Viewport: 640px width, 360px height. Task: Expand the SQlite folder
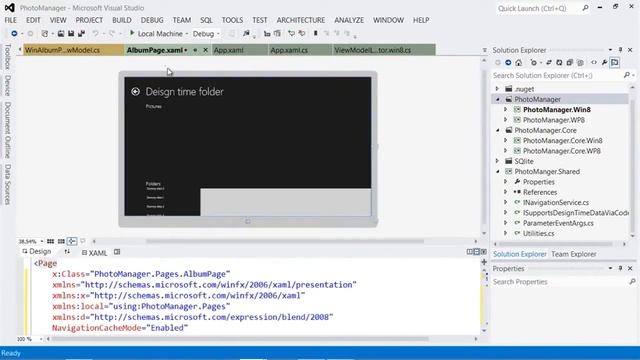pos(498,161)
